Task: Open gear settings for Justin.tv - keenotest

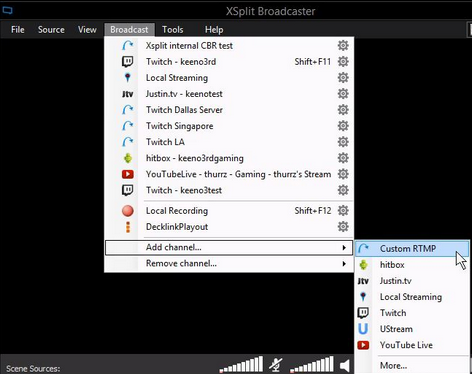Action: click(x=343, y=94)
